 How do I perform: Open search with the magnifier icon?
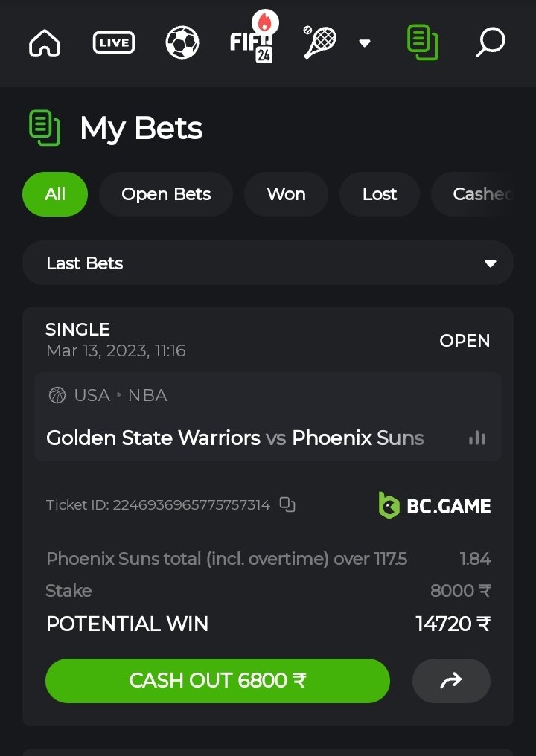pyautogui.click(x=491, y=42)
